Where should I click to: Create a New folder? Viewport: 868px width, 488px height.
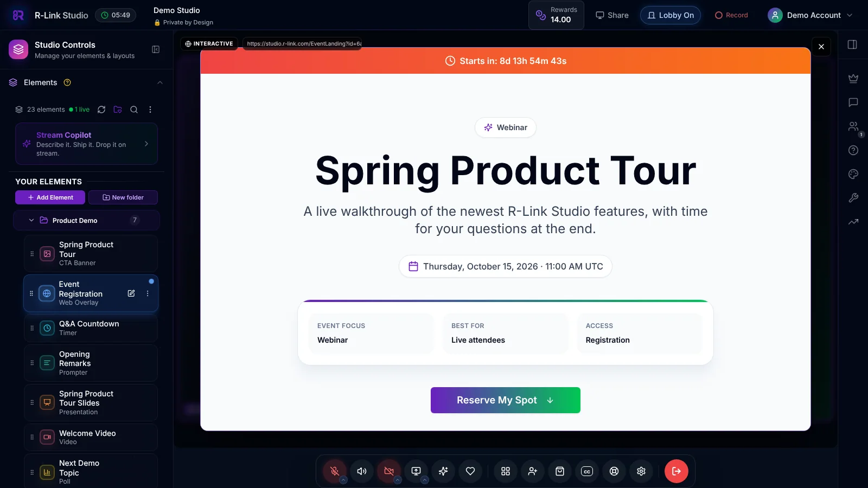pos(123,197)
